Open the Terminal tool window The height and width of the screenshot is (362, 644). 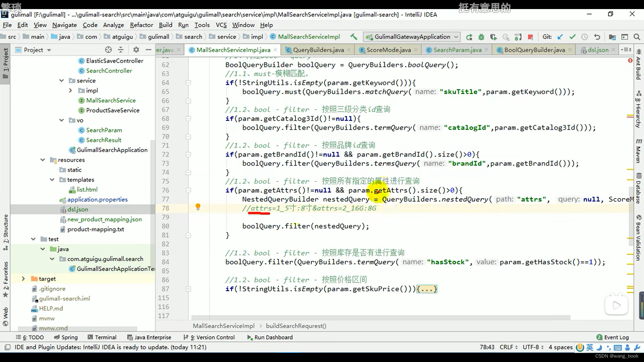[x=102, y=337]
